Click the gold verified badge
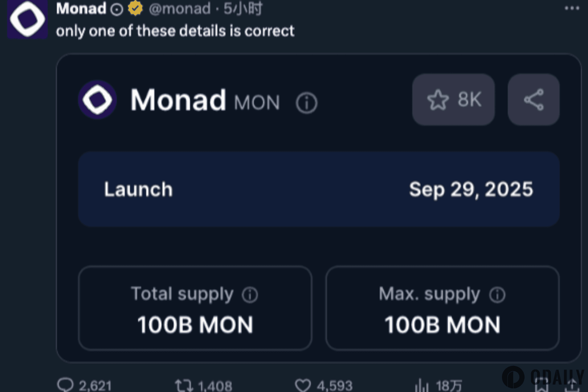The width and height of the screenshot is (588, 392). pyautogui.click(x=135, y=8)
